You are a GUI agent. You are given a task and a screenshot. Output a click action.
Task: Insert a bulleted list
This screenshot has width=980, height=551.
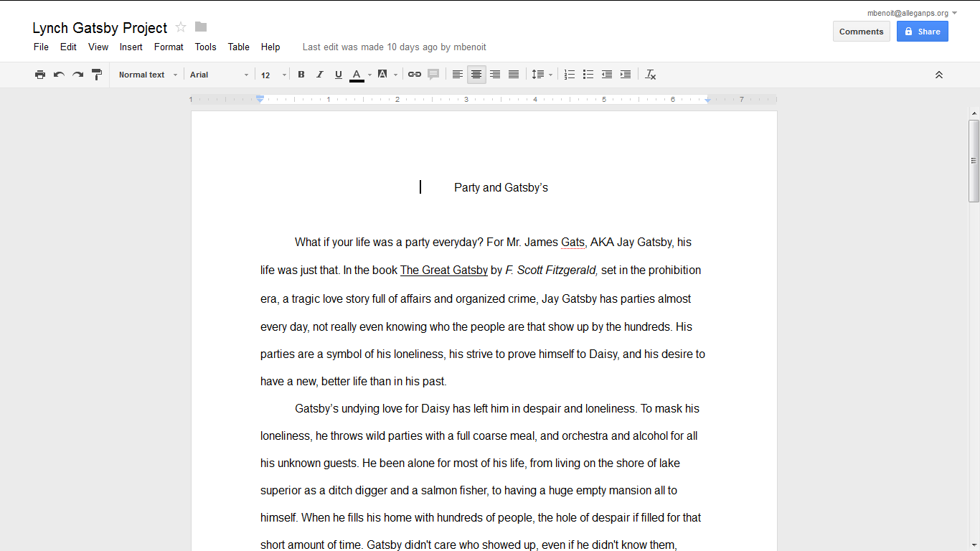(x=588, y=75)
